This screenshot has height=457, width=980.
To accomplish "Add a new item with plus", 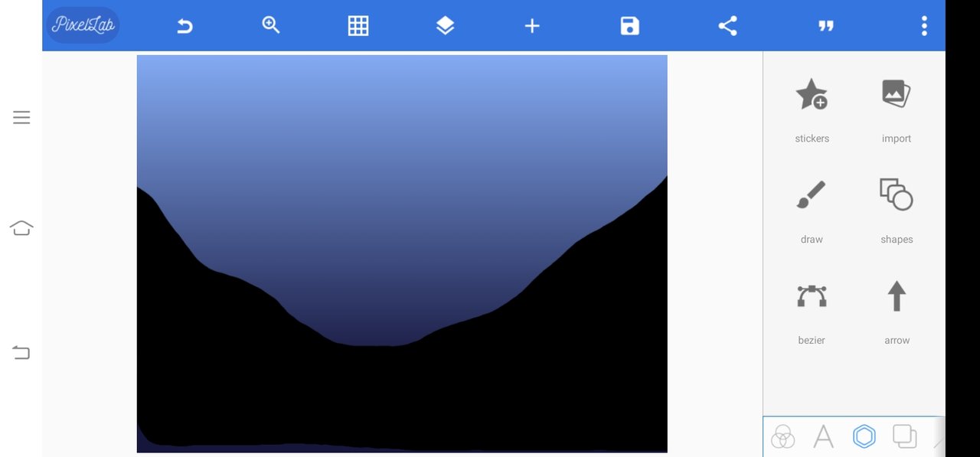I will point(532,26).
